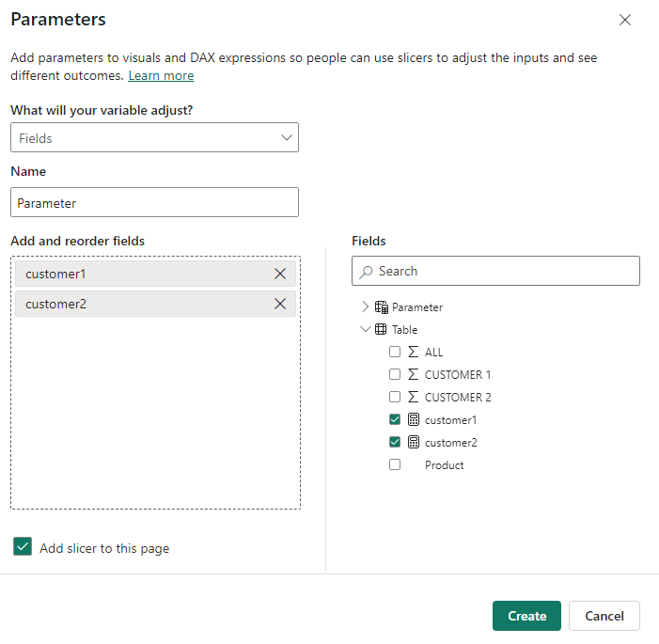Click the Create button
Image resolution: width=659 pixels, height=644 pixels.
pyautogui.click(x=526, y=616)
